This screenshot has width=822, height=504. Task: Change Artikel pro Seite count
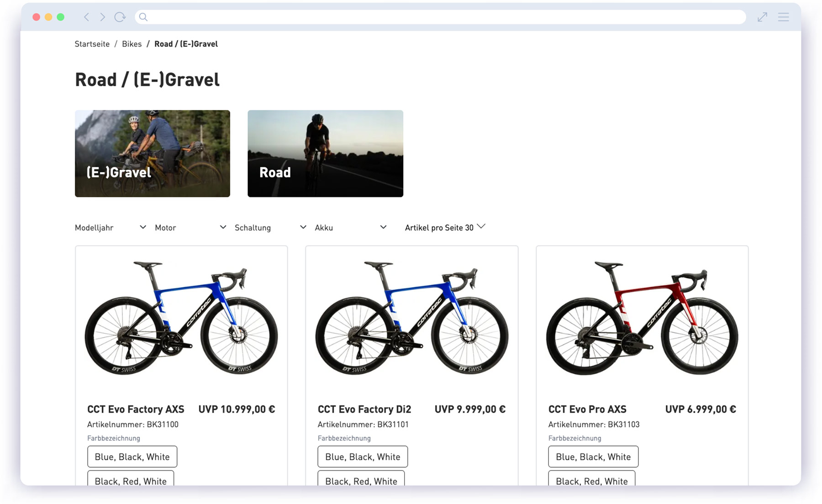(445, 227)
